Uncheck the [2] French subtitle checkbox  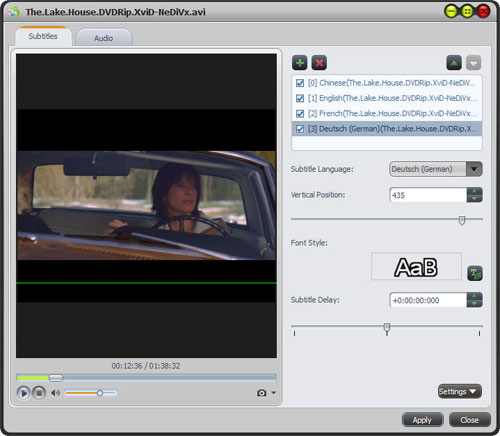click(300, 114)
